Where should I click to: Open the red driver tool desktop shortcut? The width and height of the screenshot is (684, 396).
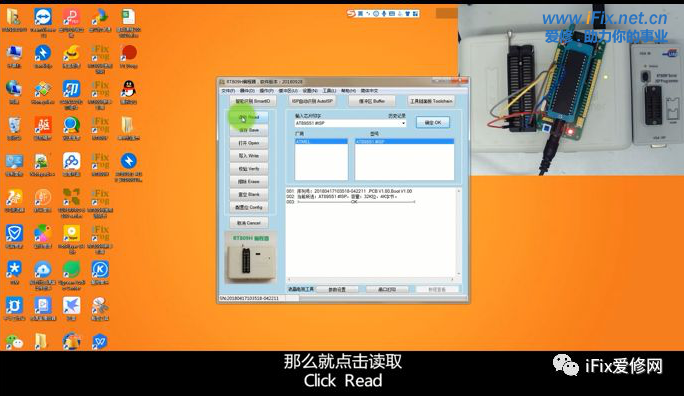point(43,129)
